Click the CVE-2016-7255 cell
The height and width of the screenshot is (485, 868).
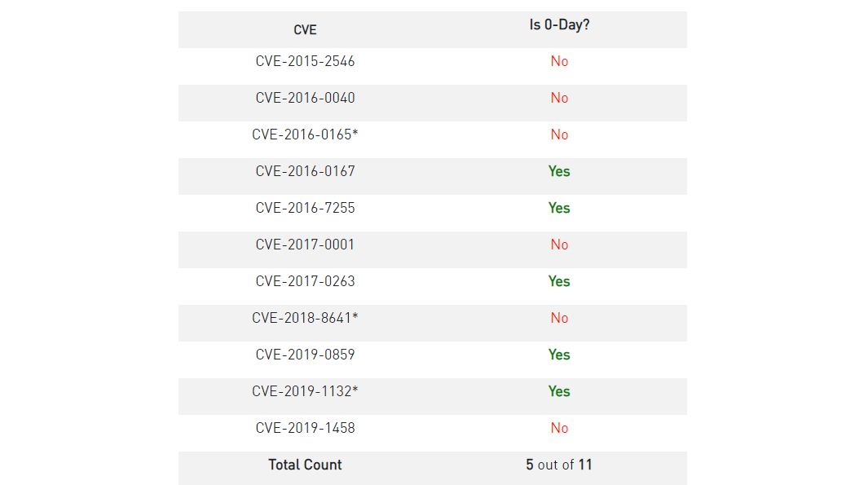click(305, 208)
